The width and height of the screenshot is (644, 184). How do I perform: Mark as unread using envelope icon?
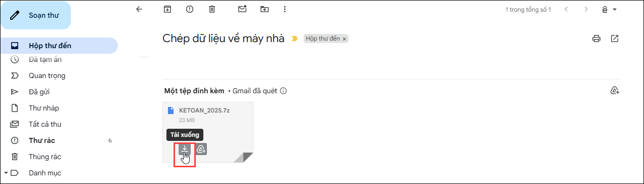[242, 9]
